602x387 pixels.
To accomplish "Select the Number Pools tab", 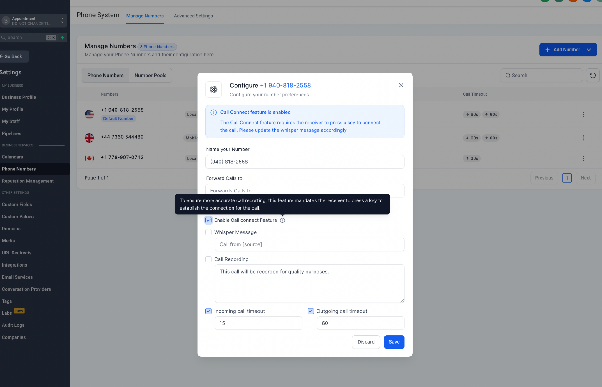I will point(150,75).
